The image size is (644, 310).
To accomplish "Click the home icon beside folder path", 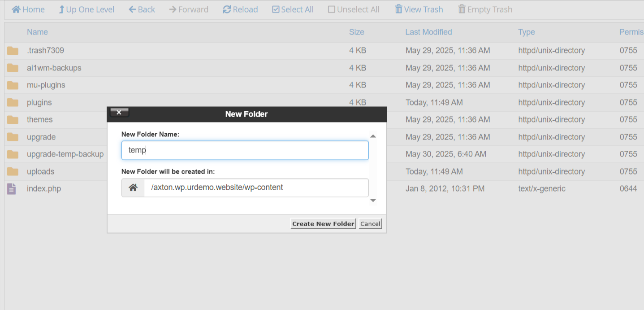I will (x=133, y=188).
